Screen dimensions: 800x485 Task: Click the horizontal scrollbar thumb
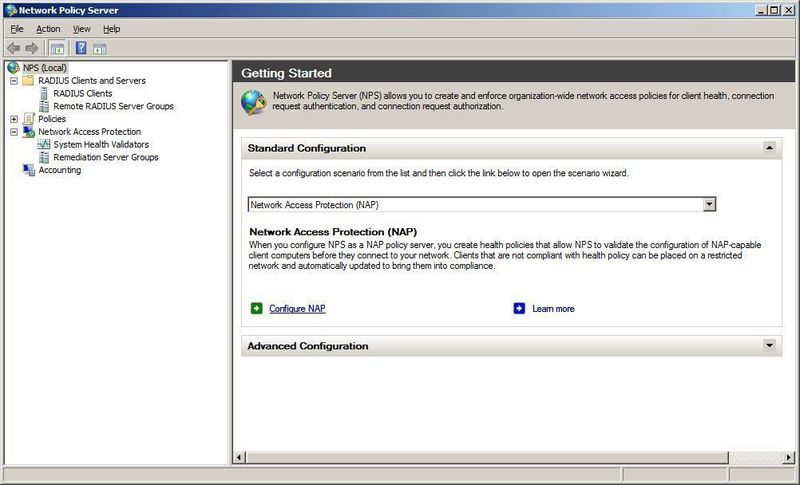487,457
